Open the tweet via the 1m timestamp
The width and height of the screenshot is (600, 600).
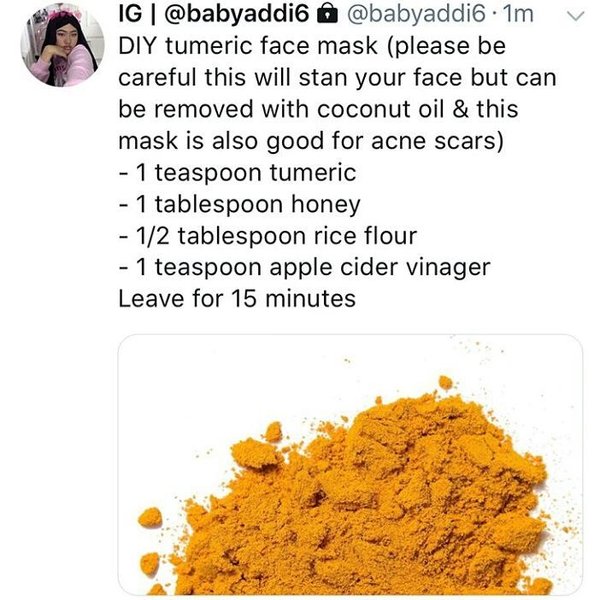pos(518,14)
